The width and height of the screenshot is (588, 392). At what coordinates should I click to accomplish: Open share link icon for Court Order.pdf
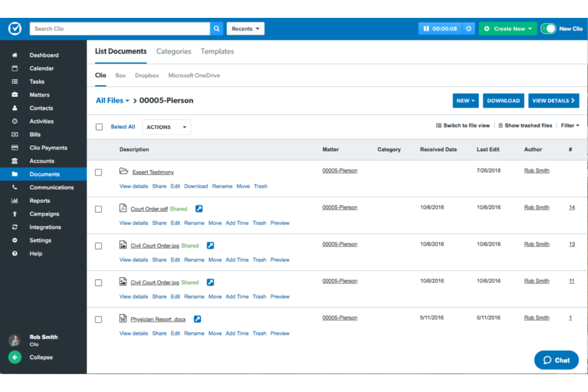199,209
